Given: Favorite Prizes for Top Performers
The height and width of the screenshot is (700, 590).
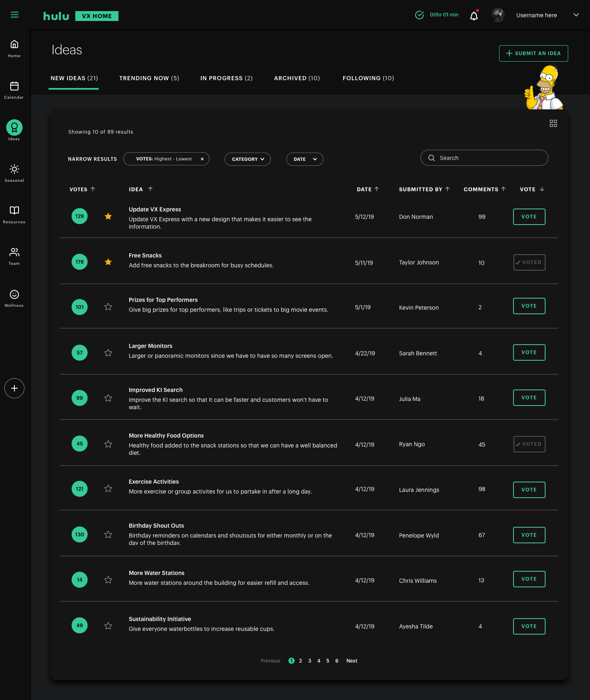Looking at the screenshot, I should 108,307.
